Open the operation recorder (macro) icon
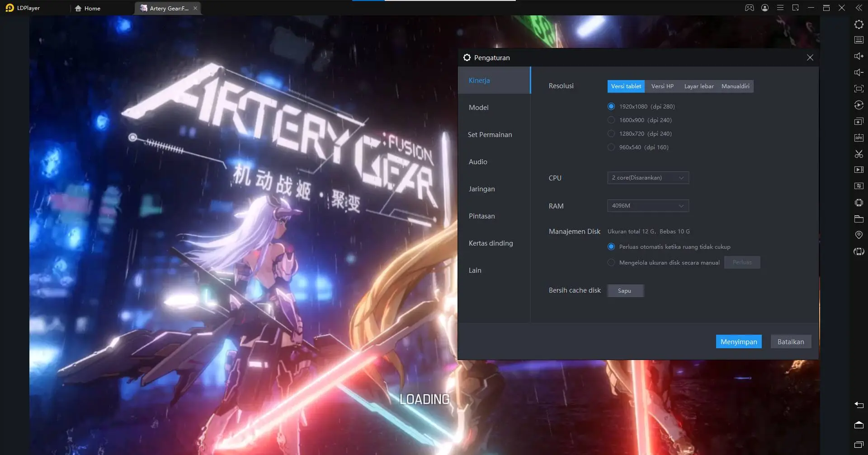Screen dimensions: 868x455 point(859,105)
